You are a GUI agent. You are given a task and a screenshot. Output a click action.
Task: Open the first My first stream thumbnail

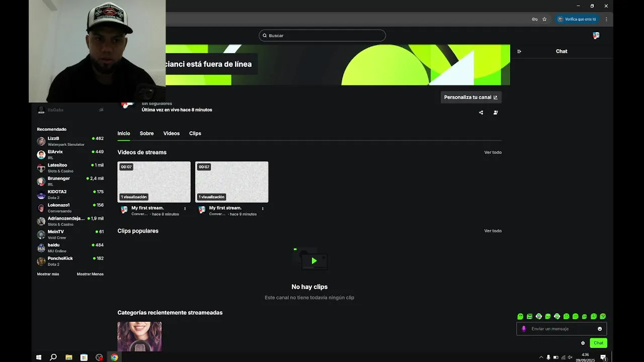pos(154,182)
